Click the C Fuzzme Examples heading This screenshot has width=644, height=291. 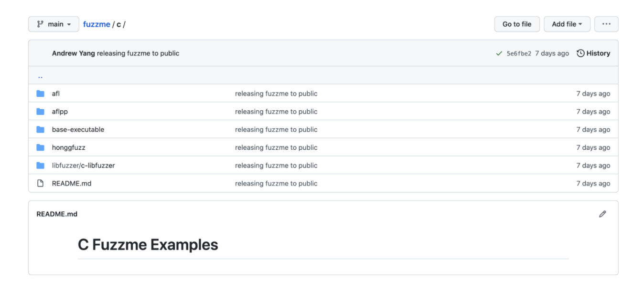[x=148, y=245]
